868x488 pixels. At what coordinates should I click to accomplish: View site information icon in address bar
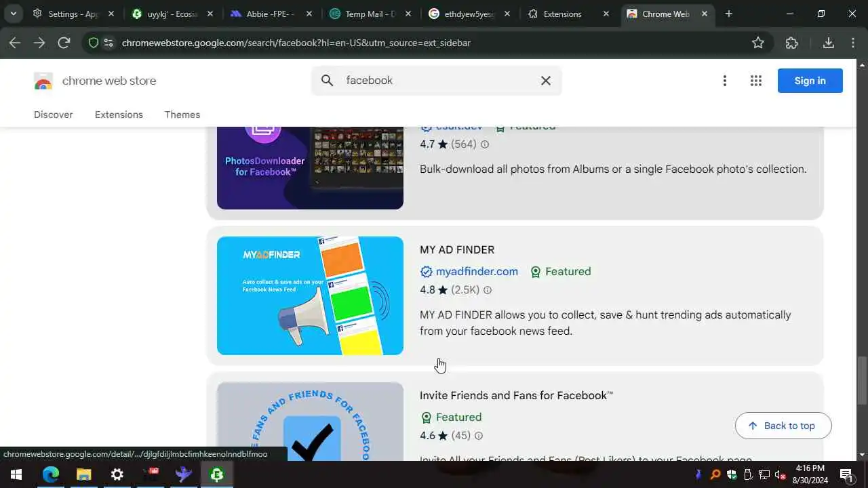click(108, 43)
